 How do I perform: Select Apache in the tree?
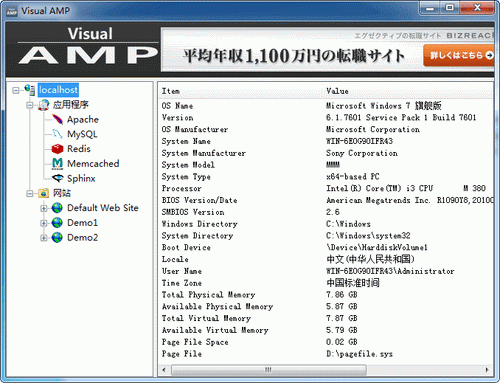(83, 120)
